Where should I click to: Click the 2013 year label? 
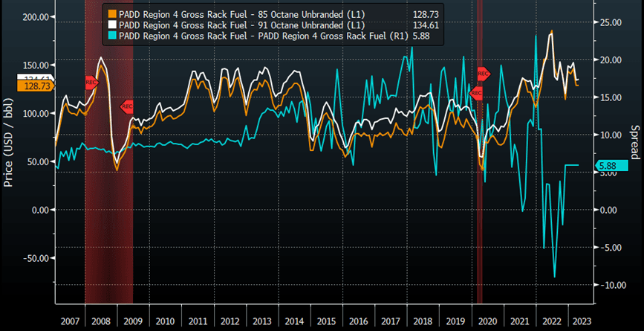[x=261, y=321]
